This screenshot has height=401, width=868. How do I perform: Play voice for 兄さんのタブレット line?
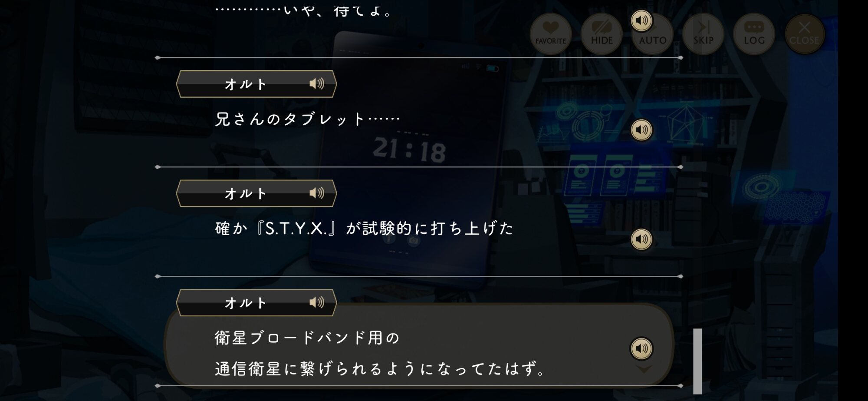click(x=641, y=130)
